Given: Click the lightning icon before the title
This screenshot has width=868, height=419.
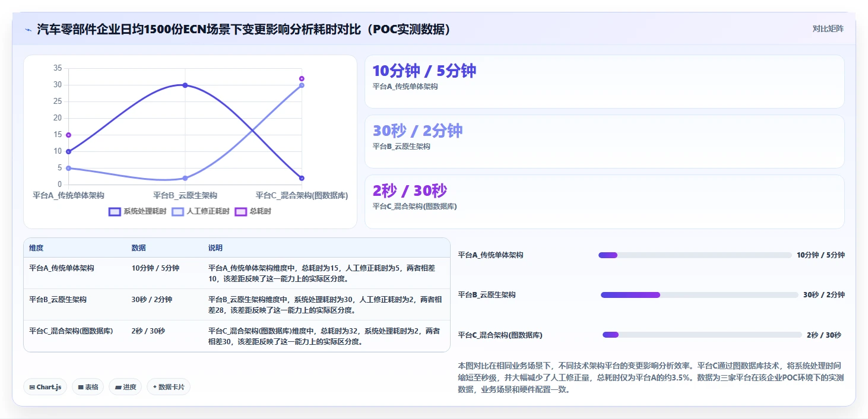Looking at the screenshot, I should point(28,29).
